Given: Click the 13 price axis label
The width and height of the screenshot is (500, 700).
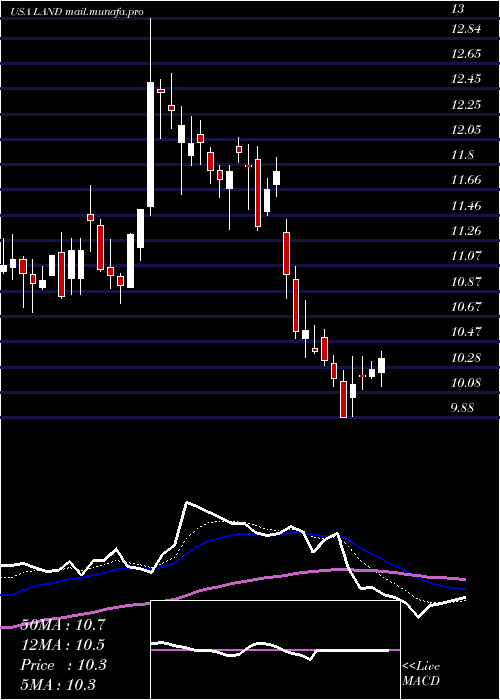Looking at the screenshot, I should pos(458,9).
